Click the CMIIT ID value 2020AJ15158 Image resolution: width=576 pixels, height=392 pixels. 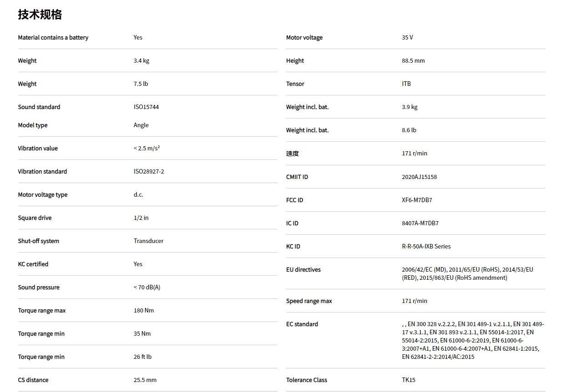[x=419, y=177]
